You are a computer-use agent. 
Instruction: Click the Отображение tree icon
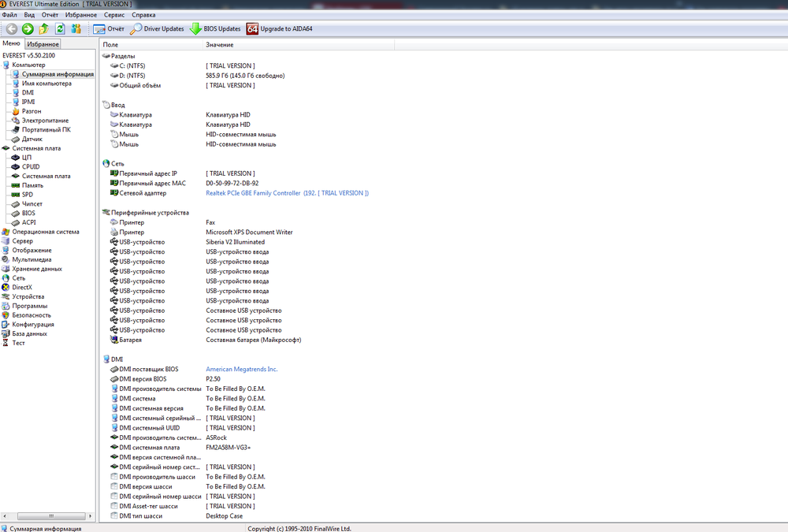tap(6, 251)
